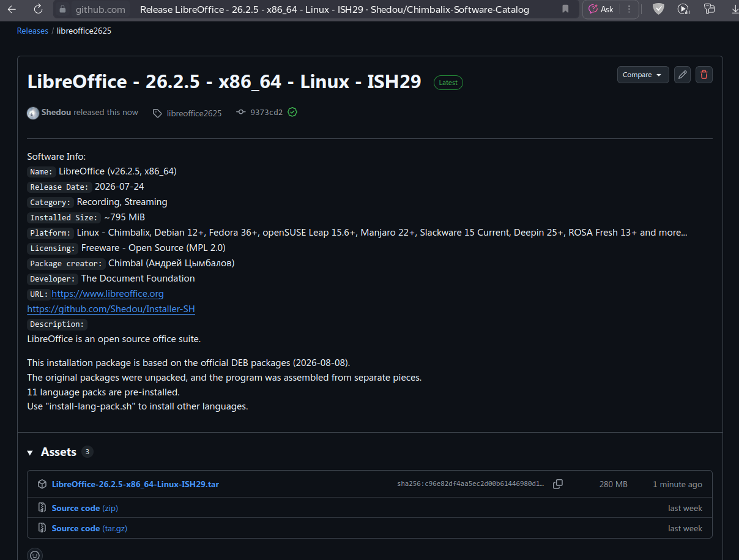
Task: Download Source code (tar.gz)
Action: pos(89,528)
